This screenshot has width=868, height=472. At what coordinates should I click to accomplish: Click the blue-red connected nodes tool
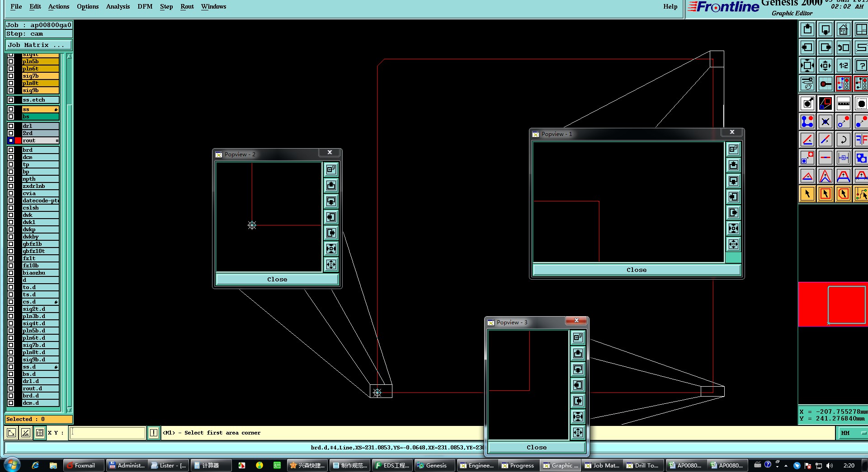[x=807, y=122]
